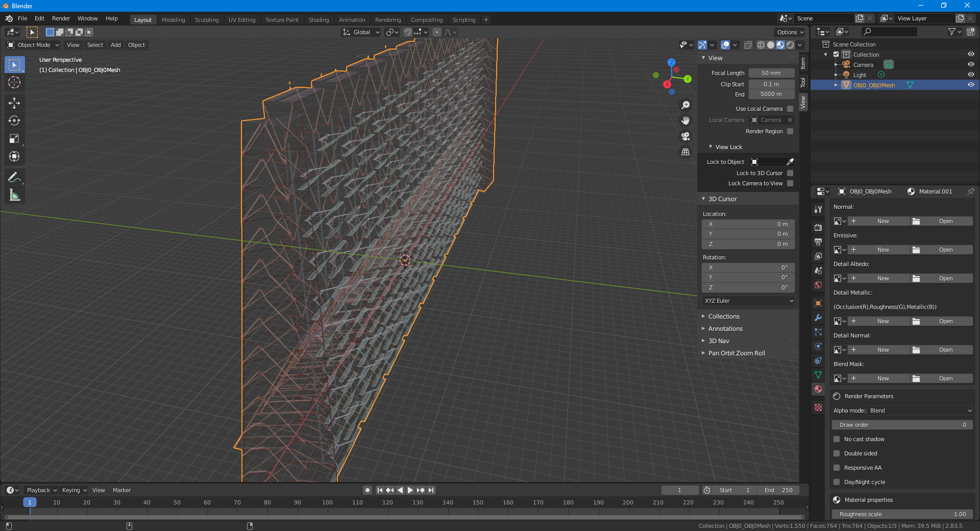The height and width of the screenshot is (531, 980).
Task: Click the 3D Cursor tool
Action: (x=14, y=82)
